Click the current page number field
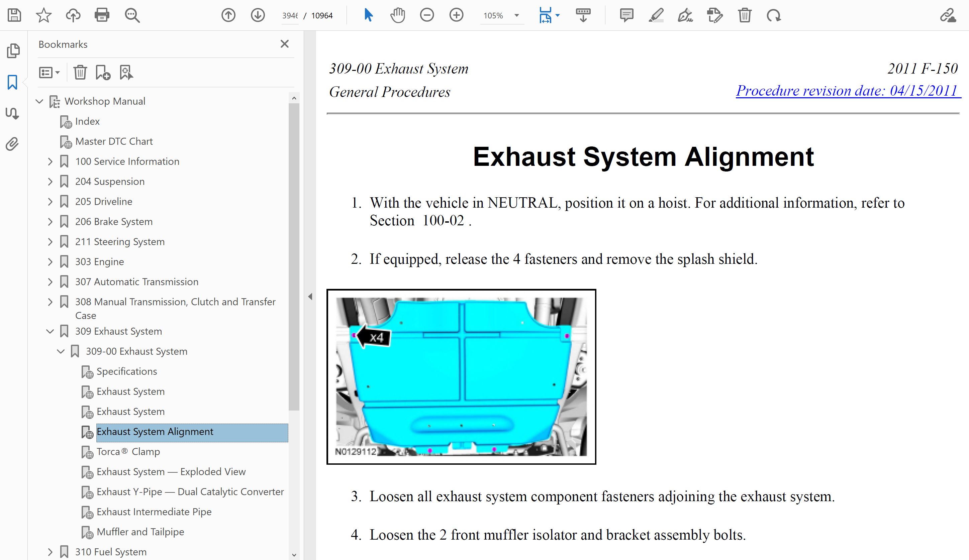969x560 pixels. pos(290,16)
